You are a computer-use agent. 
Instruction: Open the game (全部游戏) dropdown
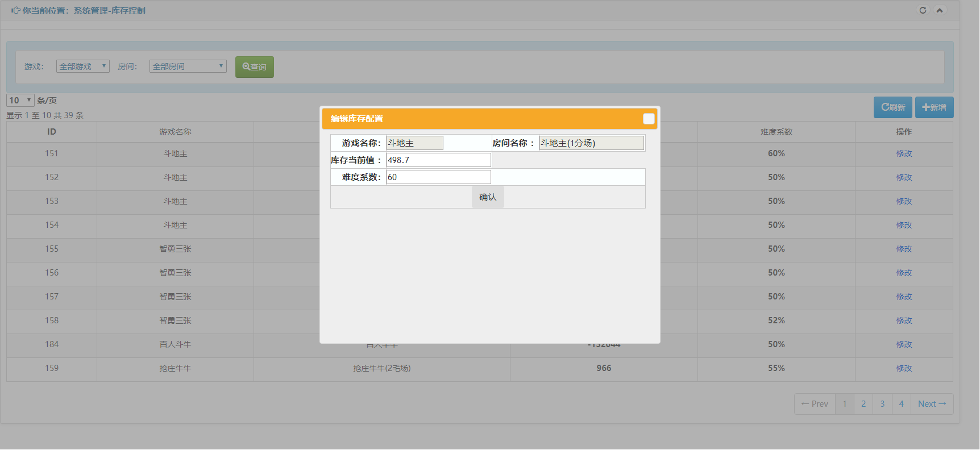tap(83, 66)
